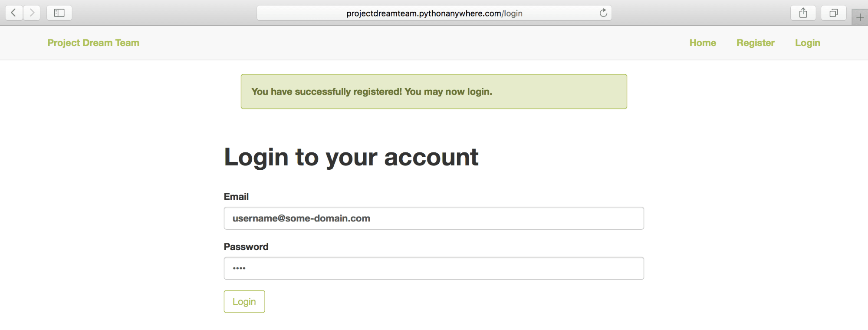The height and width of the screenshot is (330, 868).
Task: Open Login in the navbar
Action: (x=808, y=43)
